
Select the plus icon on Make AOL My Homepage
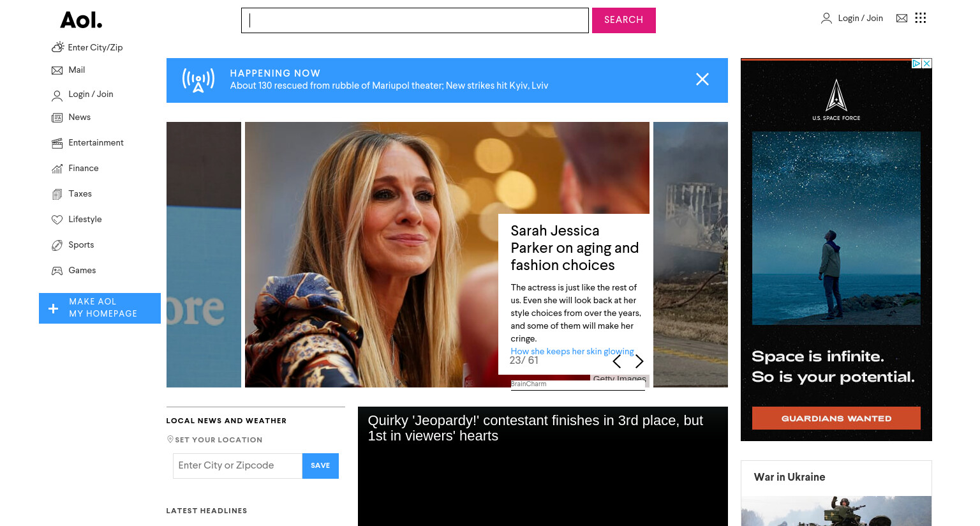[x=54, y=308]
